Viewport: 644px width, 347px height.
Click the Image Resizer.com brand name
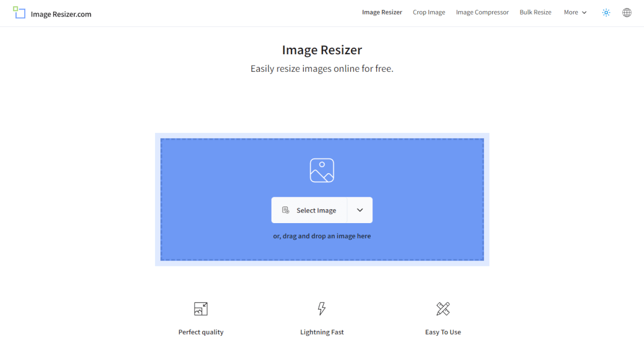pos(61,14)
